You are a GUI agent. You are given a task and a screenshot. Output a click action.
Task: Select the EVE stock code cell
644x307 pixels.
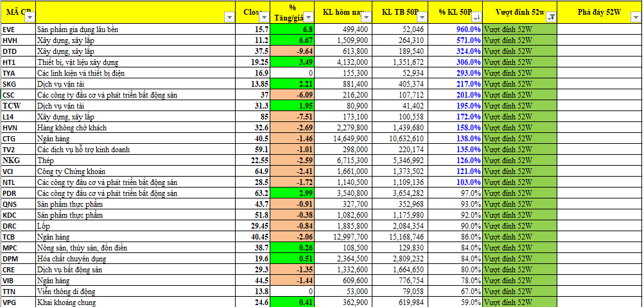(x=17, y=30)
